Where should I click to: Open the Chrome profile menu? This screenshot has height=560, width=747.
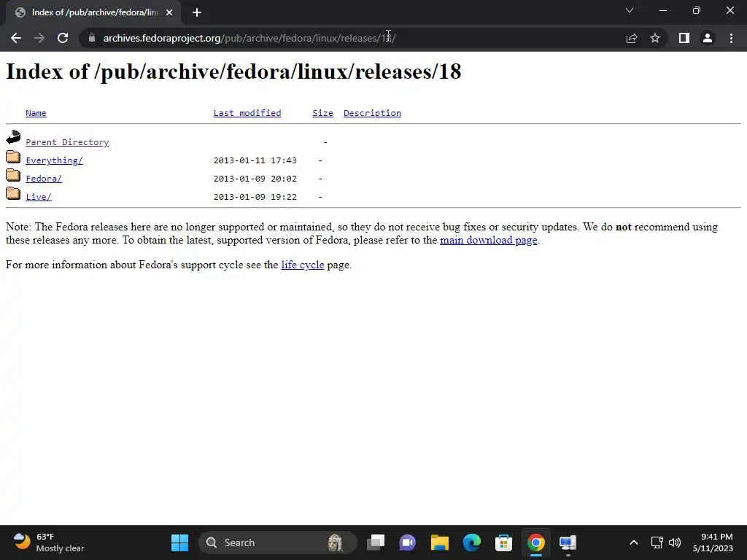coord(708,38)
